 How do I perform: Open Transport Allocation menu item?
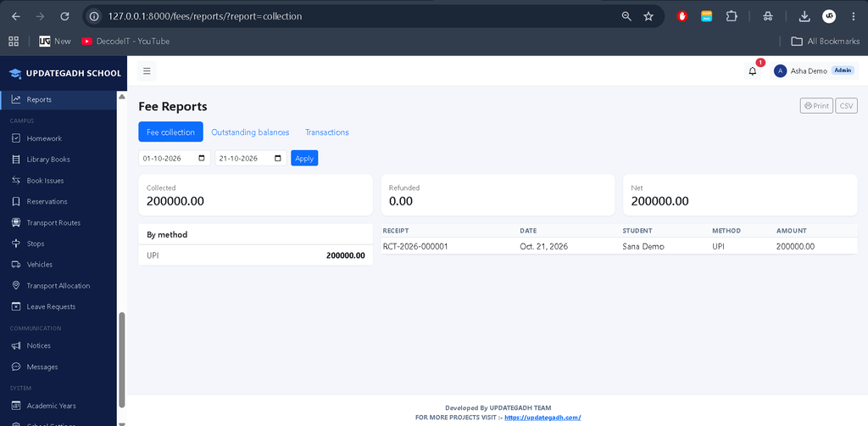[58, 286]
